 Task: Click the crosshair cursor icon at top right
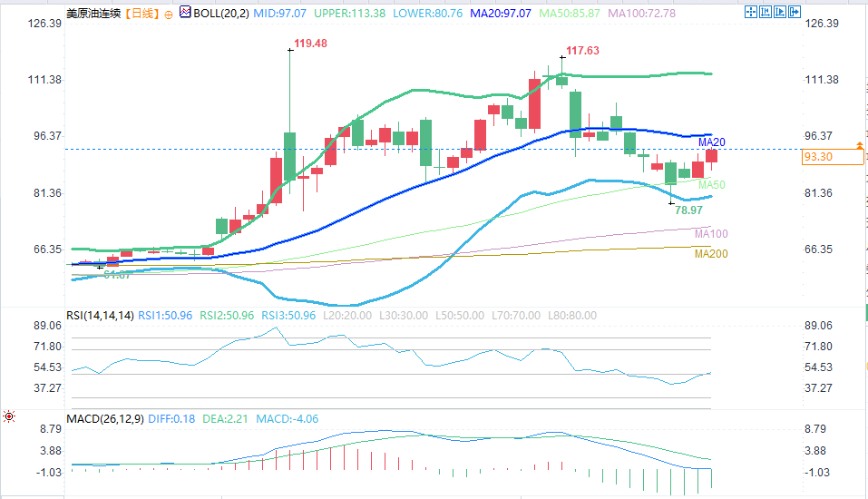751,12
